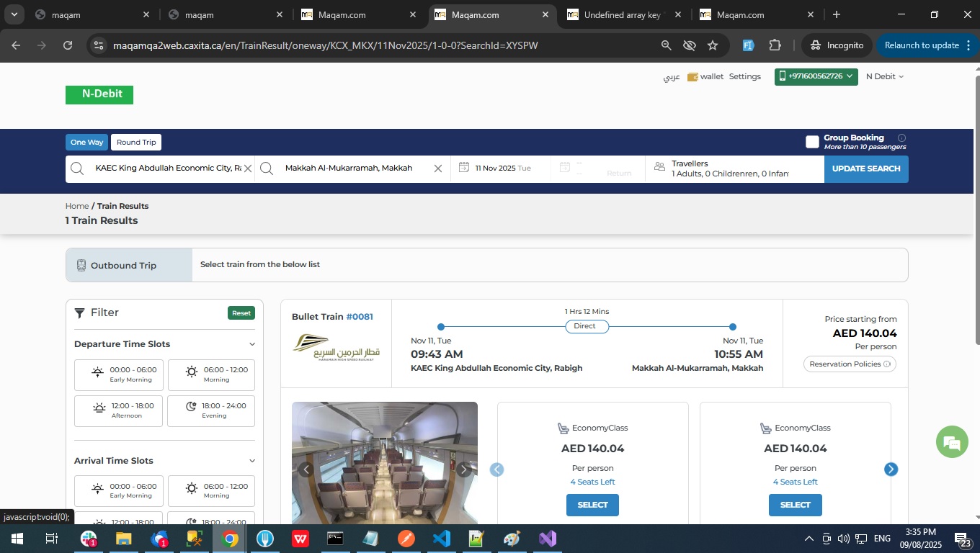980x553 pixels.
Task: Switch to the Round Trip tab
Action: coord(136,143)
